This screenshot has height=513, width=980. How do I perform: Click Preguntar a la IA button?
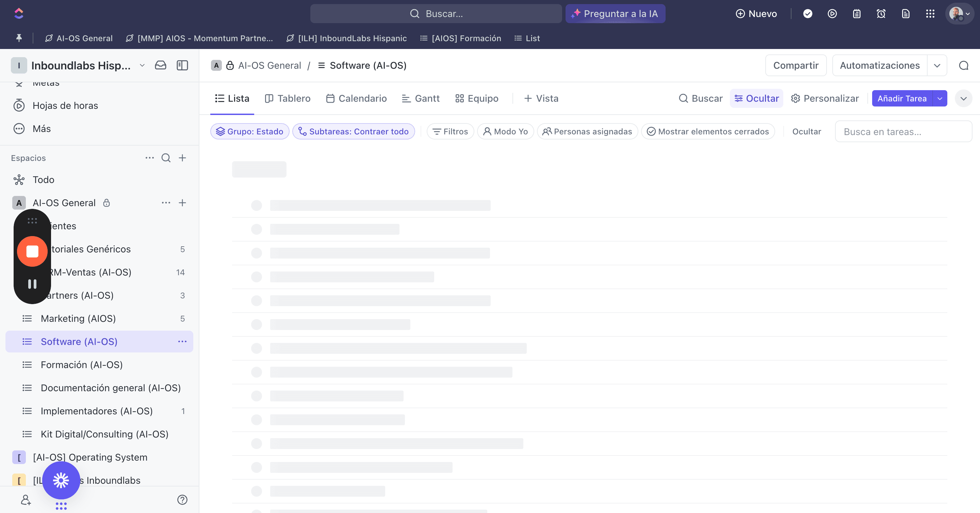tap(615, 14)
